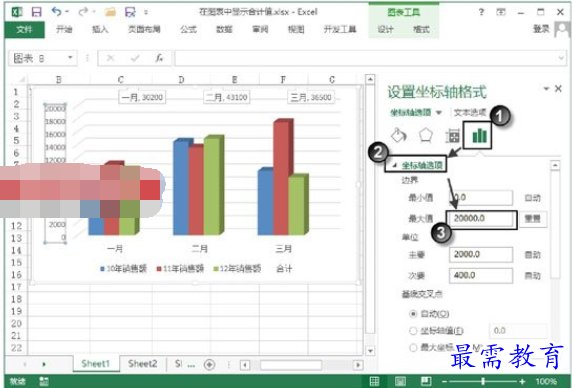The height and width of the screenshot is (388, 572).
Task: Select the 最大坐标轴值 radio button
Action: click(413, 348)
